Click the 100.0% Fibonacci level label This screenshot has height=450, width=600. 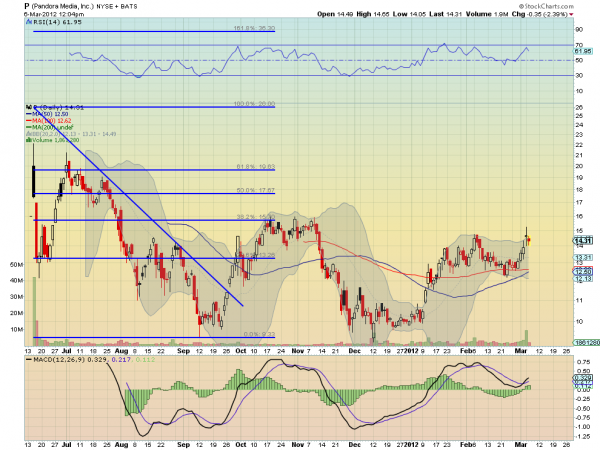pos(254,104)
